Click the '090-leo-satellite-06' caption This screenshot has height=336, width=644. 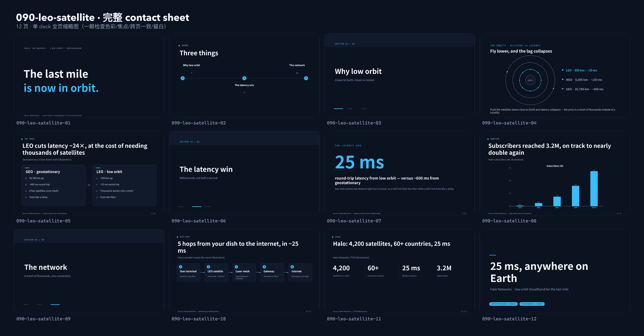pyautogui.click(x=199, y=221)
